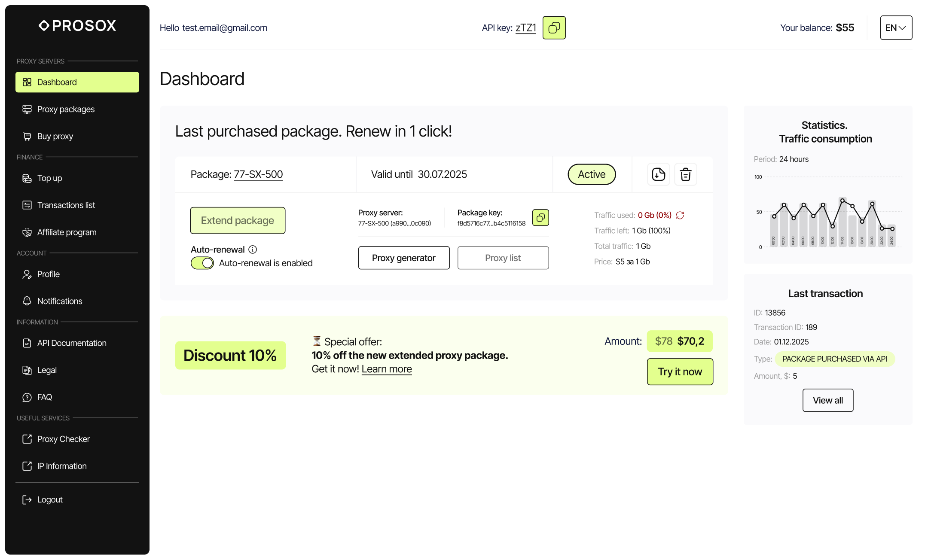Open the Proxy generator
This screenshot has height=560, width=928.
[x=404, y=258]
